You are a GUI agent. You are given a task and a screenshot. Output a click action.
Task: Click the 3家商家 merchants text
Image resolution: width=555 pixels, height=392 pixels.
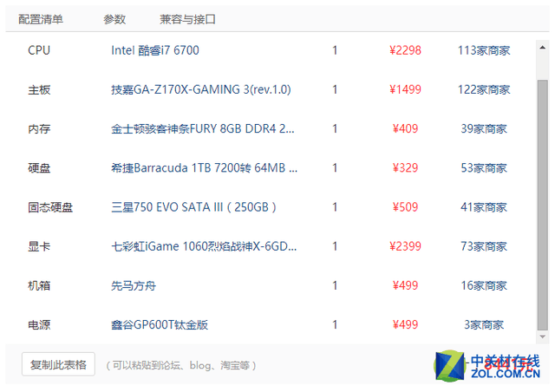click(x=484, y=324)
